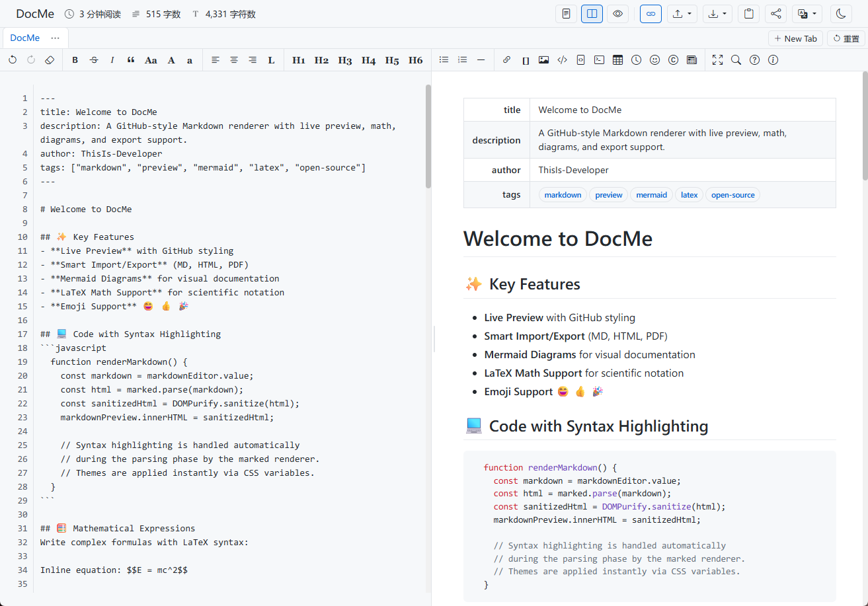
Task: Click the open-source tag pill
Action: point(733,195)
